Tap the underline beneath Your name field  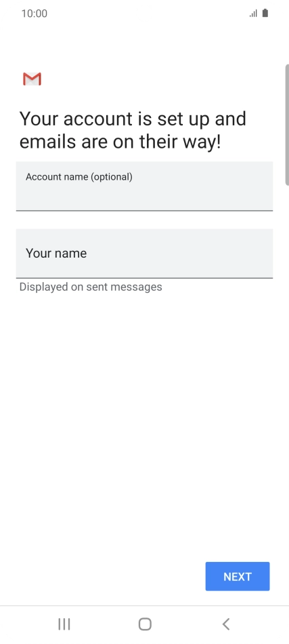(144, 278)
